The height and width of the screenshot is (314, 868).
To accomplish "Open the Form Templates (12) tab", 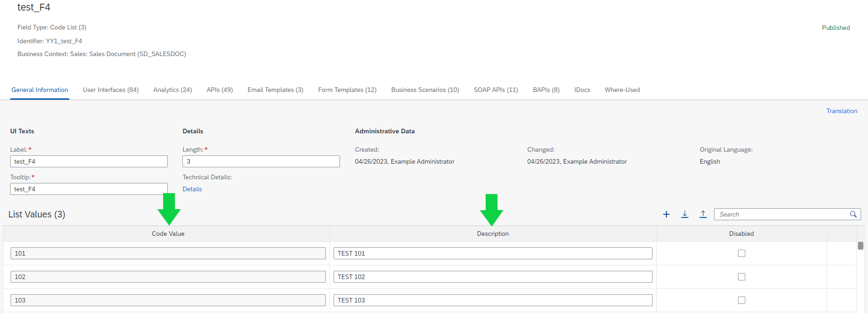I will tap(347, 90).
